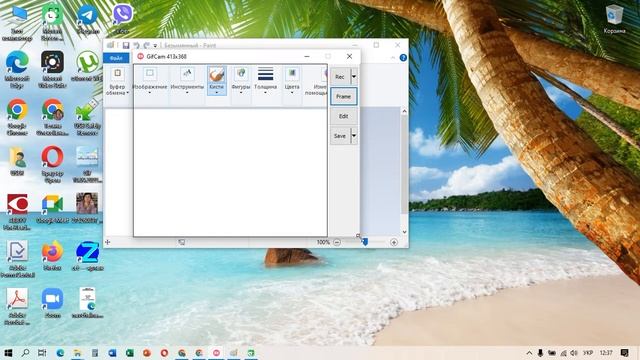Switch the УКР input language indicator
This screenshot has height=360, width=640.
(588, 353)
